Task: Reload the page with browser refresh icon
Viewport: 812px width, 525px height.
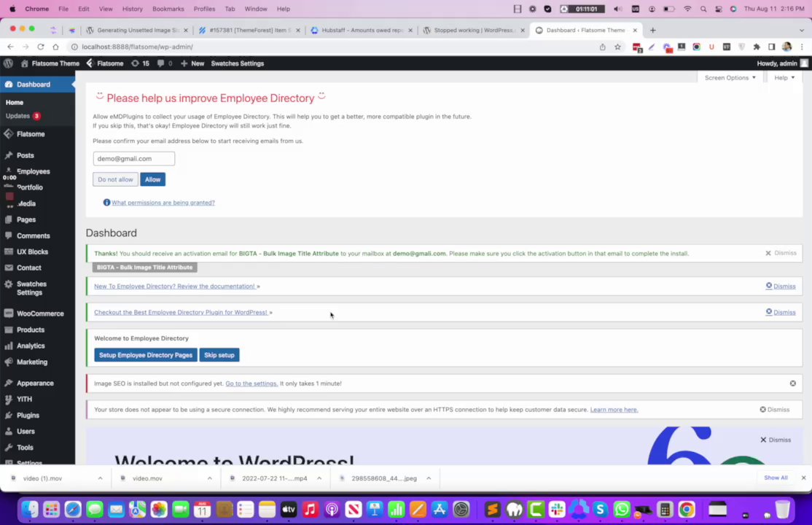Action: pos(40,47)
